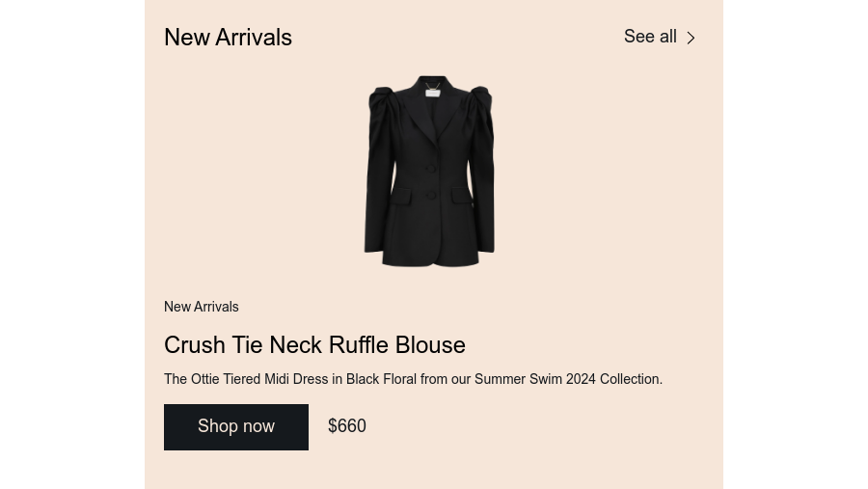
Task: Click the left pocket flap on the blazer
Action: tap(401, 196)
